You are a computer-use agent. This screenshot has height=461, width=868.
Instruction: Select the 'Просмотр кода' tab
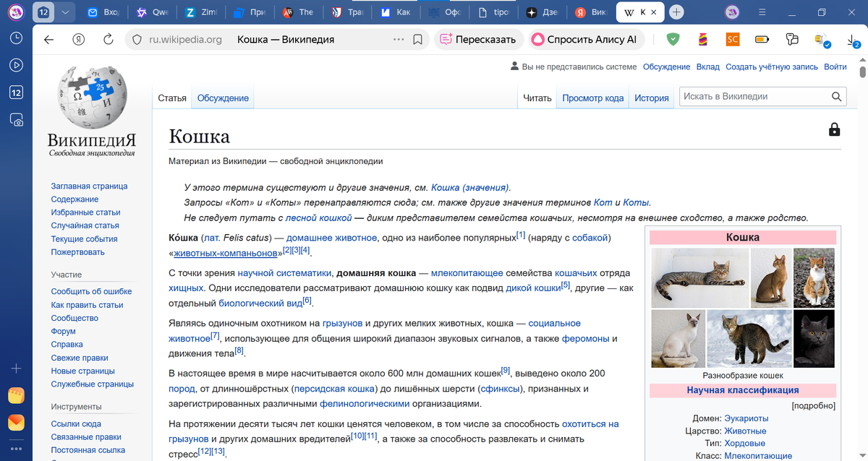point(593,98)
